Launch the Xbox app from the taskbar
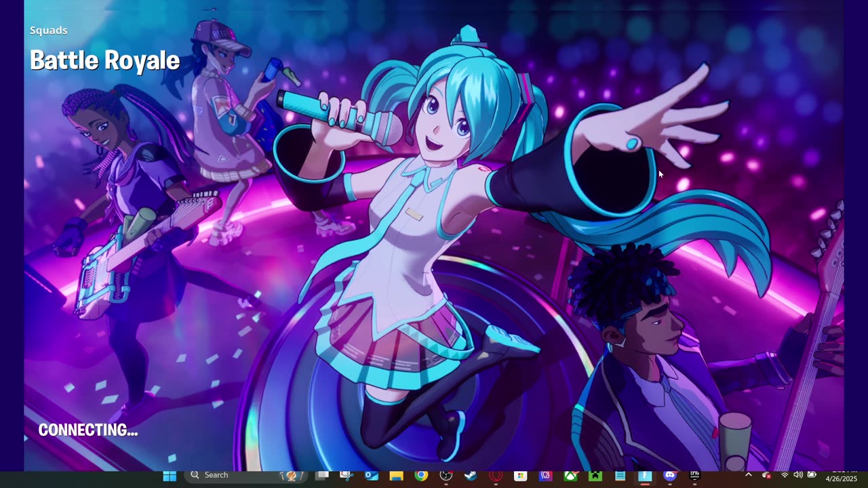The height and width of the screenshot is (488, 868). (570, 476)
